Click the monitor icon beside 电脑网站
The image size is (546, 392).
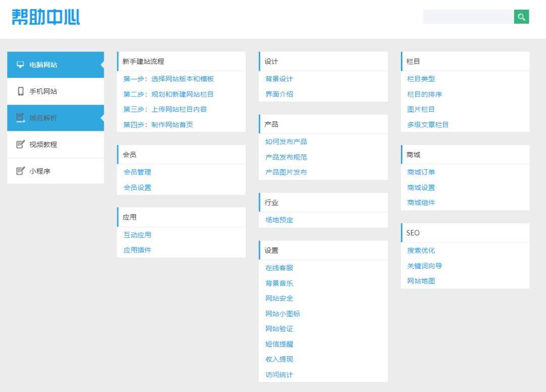click(x=21, y=65)
